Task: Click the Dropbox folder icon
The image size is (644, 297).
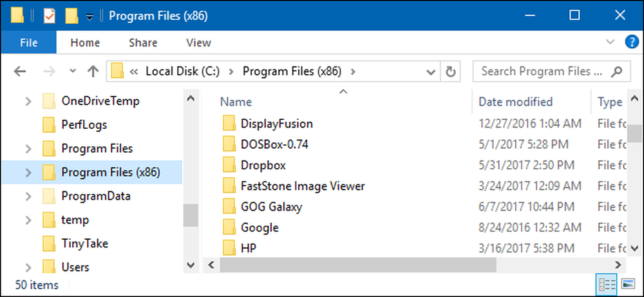Action: click(229, 165)
